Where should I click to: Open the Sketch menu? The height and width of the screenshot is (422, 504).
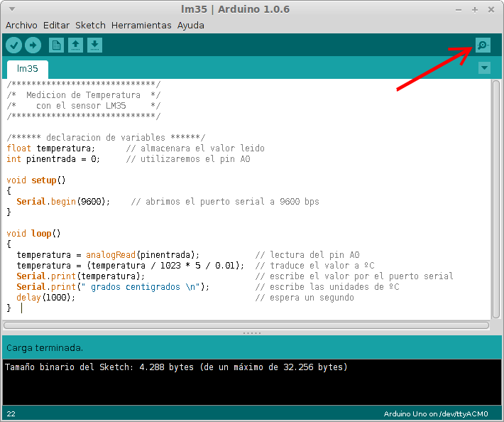pyautogui.click(x=90, y=26)
